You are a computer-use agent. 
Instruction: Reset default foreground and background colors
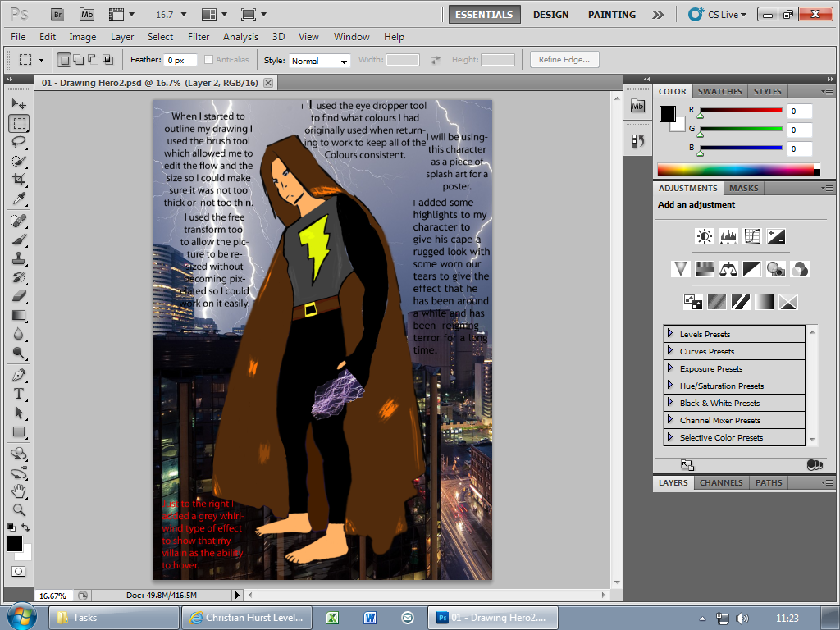(11, 527)
